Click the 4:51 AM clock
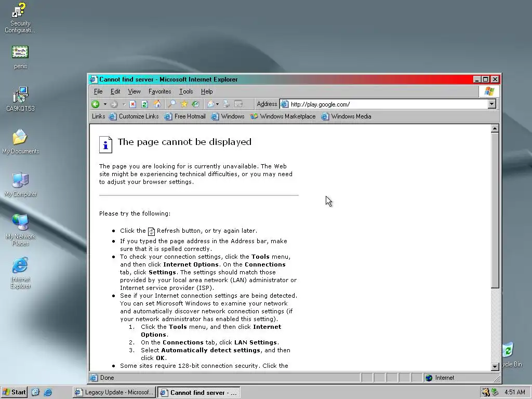Screen dimensions: 532x399 [515, 392]
